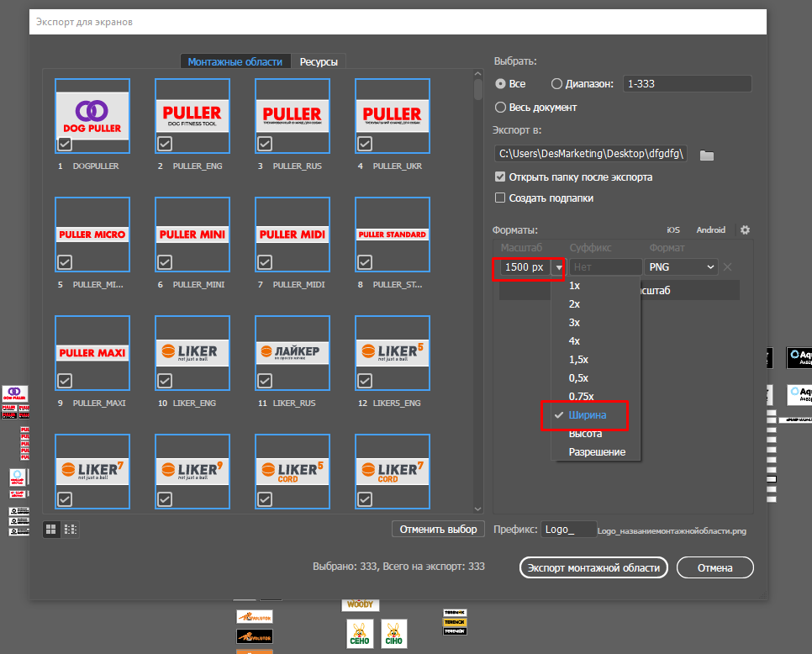This screenshot has height=654, width=812.
Task: Edit the range field 1-333
Action: pyautogui.click(x=688, y=83)
